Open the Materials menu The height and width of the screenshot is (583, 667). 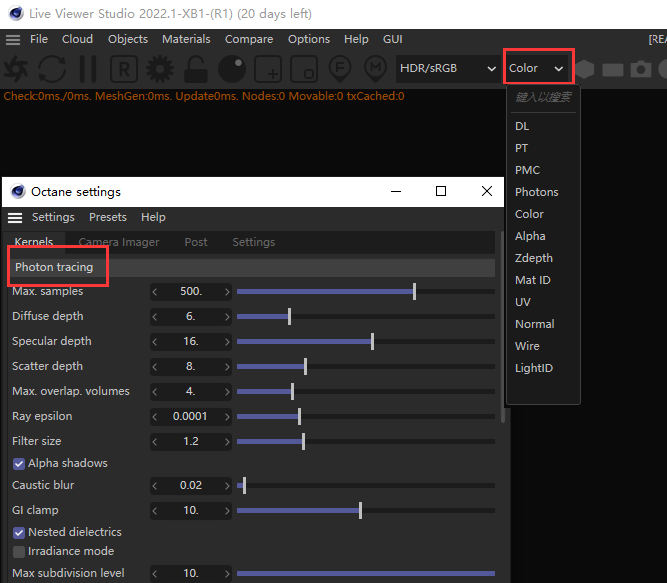click(x=186, y=39)
